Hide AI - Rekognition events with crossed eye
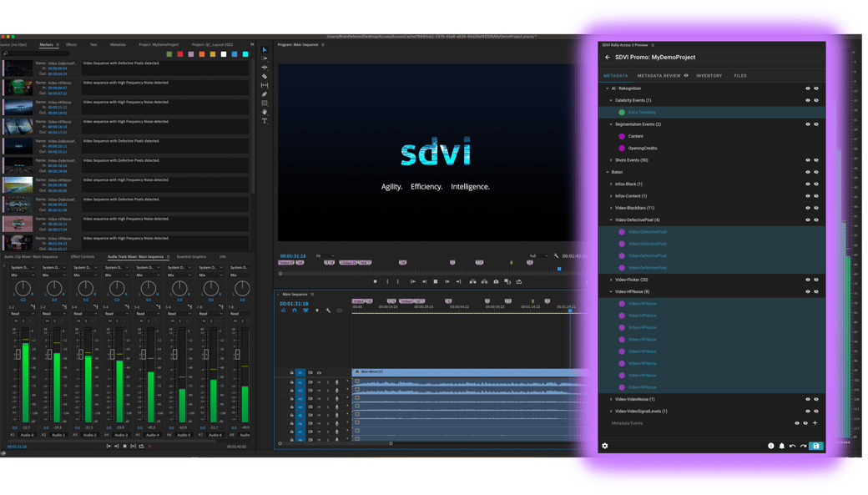868x495 pixels. 816,88
